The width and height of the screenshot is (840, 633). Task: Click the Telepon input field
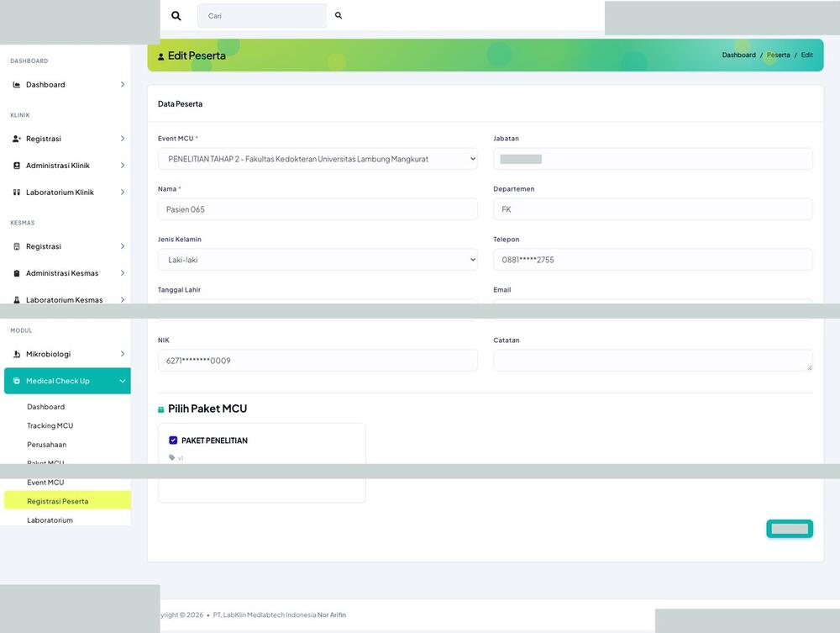click(653, 260)
